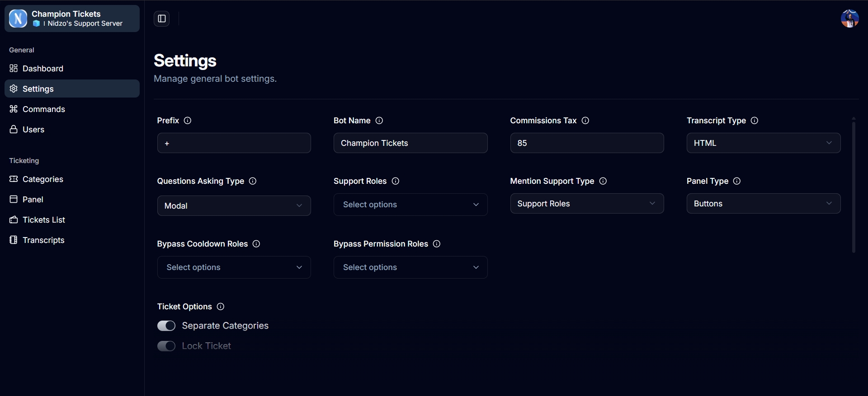The width and height of the screenshot is (868, 396).
Task: Open the user profile avatar
Action: click(x=849, y=19)
